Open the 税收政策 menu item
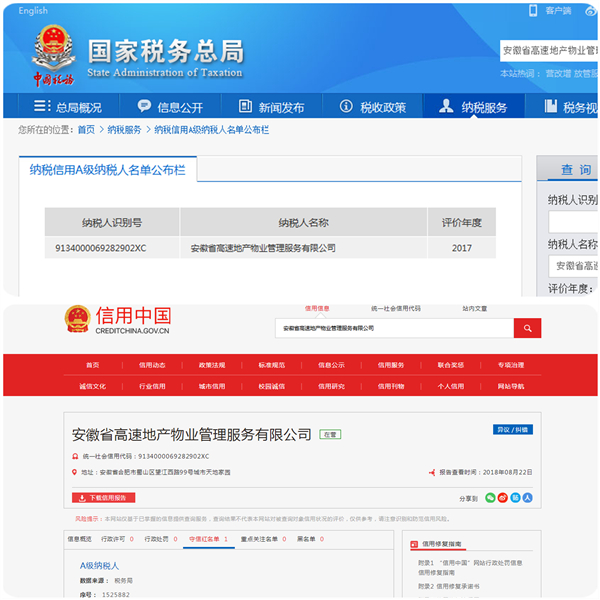Screen dimensions: 600x600 click(x=373, y=107)
